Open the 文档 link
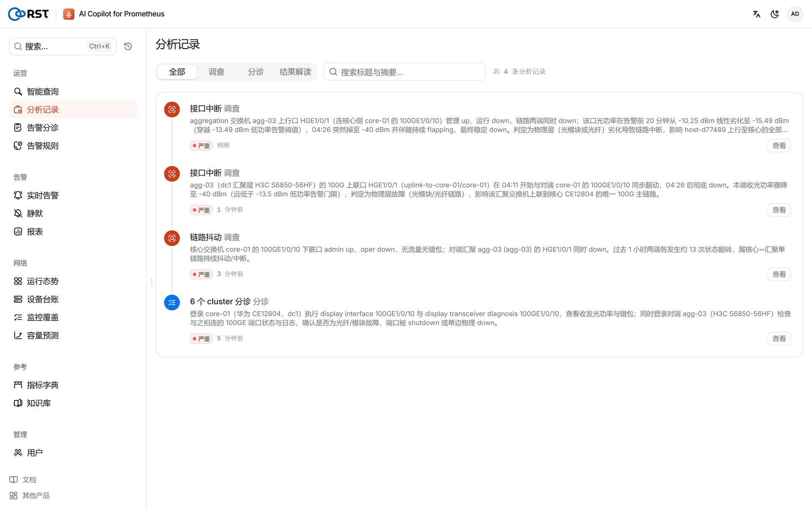The height and width of the screenshot is (508, 812). [23, 480]
